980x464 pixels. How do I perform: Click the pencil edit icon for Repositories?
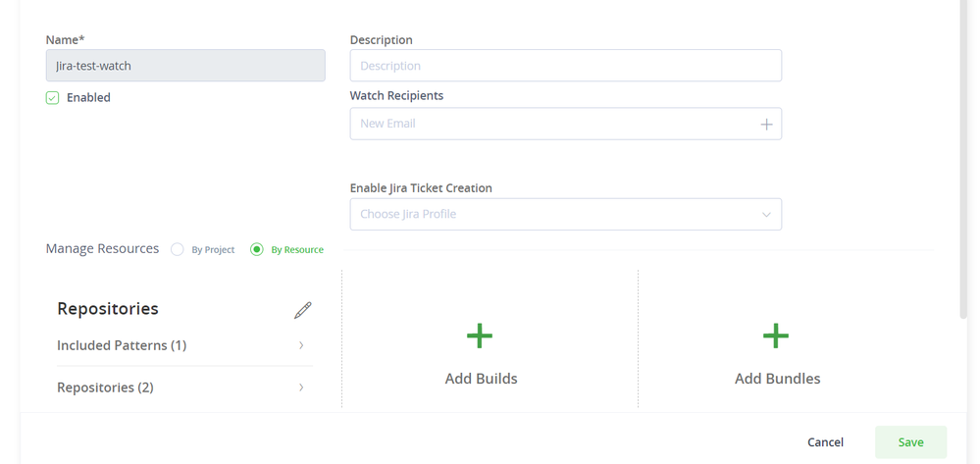point(302,310)
